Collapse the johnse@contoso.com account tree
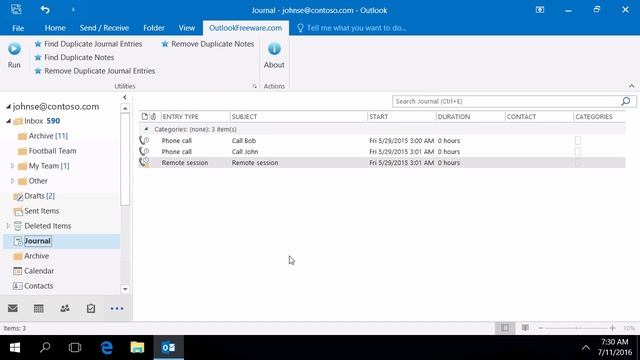 click(8, 107)
